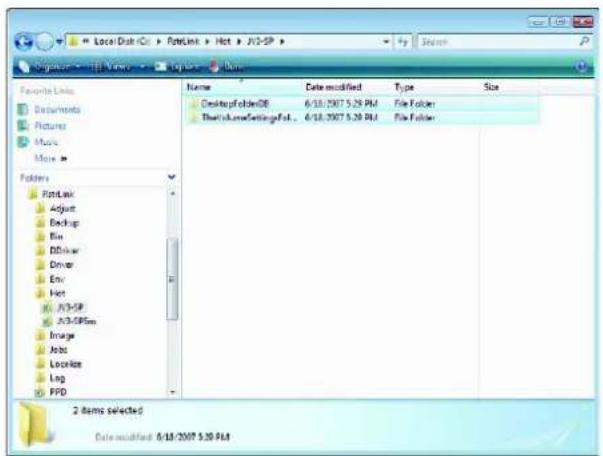The height and width of the screenshot is (456, 603).
Task: Select DDriver folder in tree
Action: pos(64,251)
